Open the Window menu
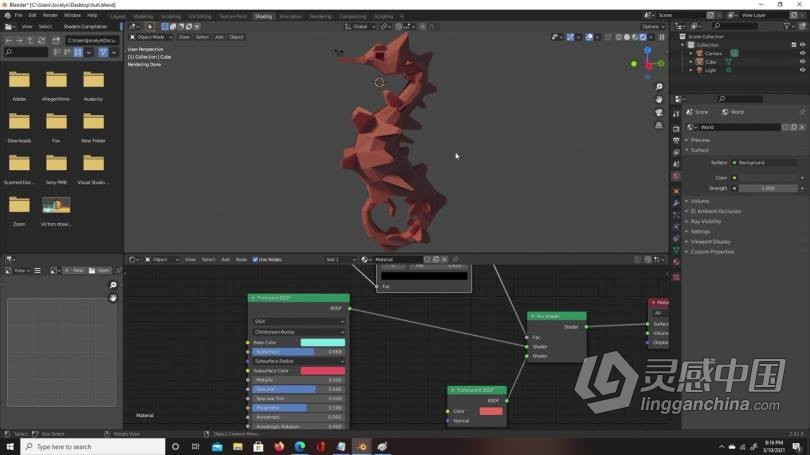The width and height of the screenshot is (810, 455). click(x=72, y=15)
